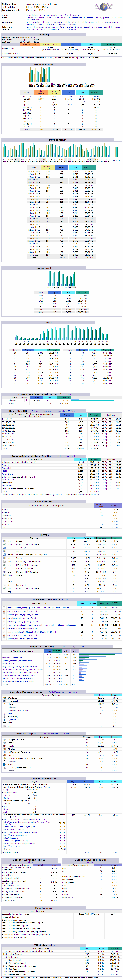Open Full list in Hosts section header
This screenshot has height=980, width=123.
[x=35, y=411]
